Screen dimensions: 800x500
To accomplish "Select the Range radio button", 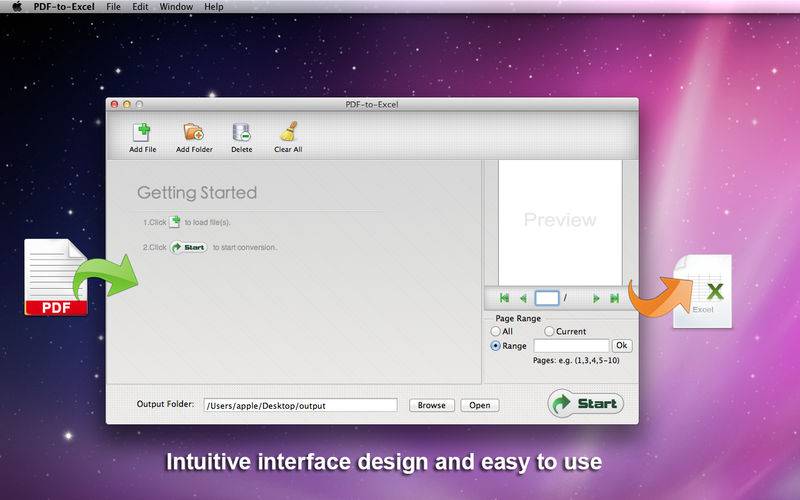I will pos(495,345).
